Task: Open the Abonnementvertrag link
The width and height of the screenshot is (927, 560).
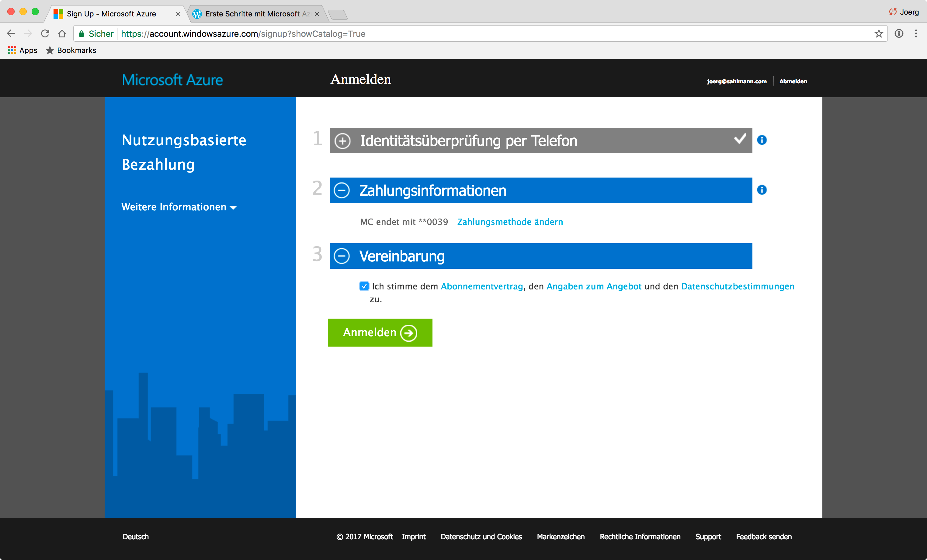Action: 481,286
